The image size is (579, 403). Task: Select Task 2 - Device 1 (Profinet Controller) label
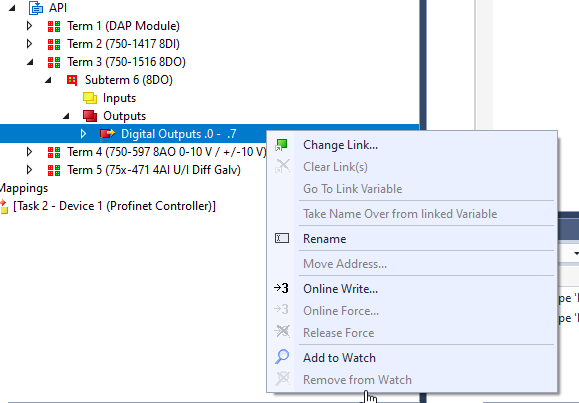tap(114, 206)
